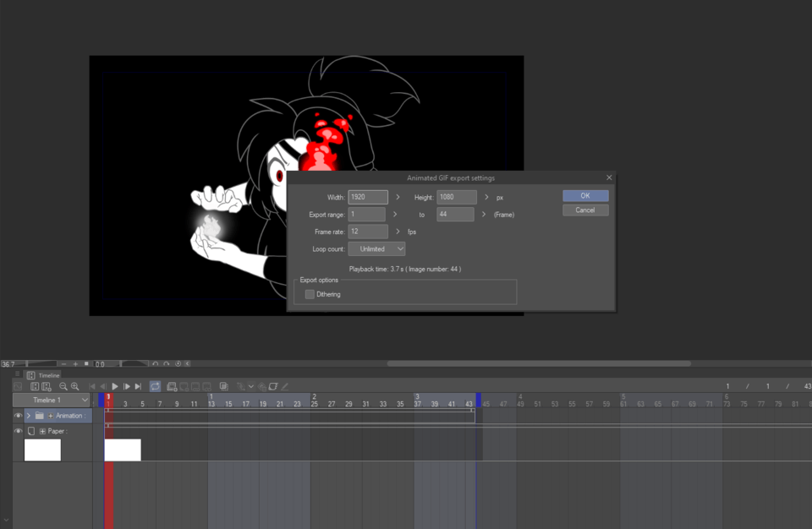The height and width of the screenshot is (529, 812).
Task: Cancel the GIF export dialog
Action: (584, 210)
